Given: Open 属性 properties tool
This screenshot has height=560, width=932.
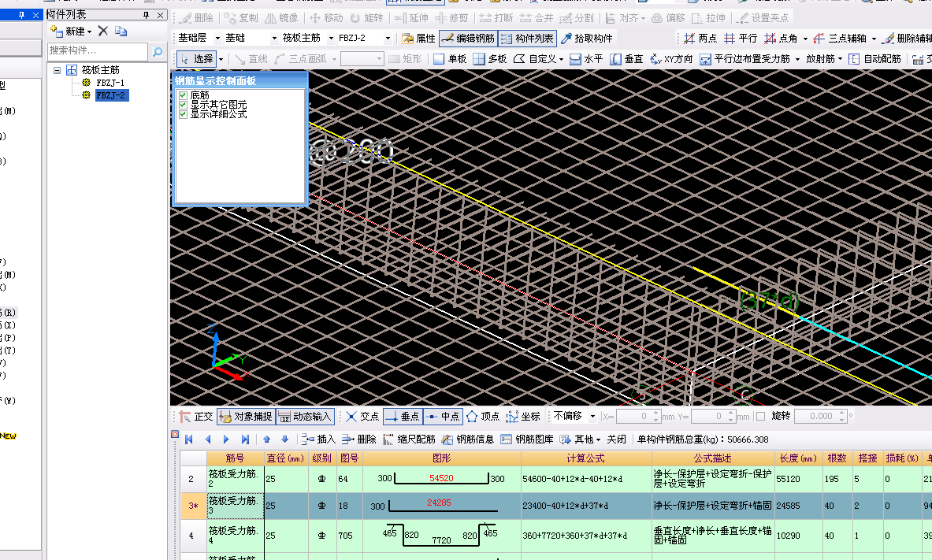Looking at the screenshot, I should pyautogui.click(x=419, y=38).
